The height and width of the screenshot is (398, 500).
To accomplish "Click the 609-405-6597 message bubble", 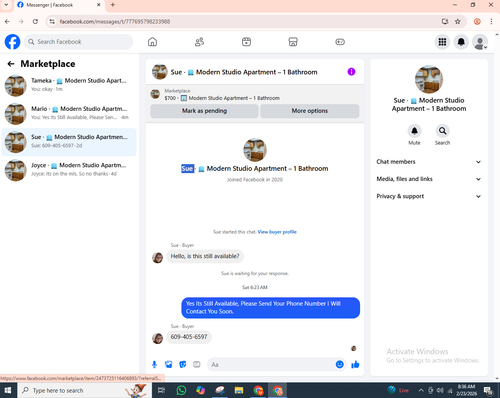I will 189,337.
